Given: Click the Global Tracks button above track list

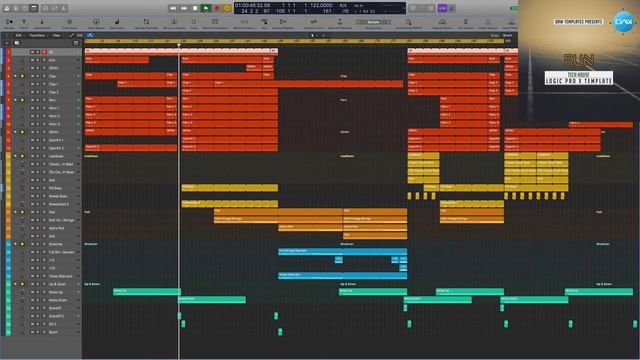Looking at the screenshot, I should [x=76, y=43].
